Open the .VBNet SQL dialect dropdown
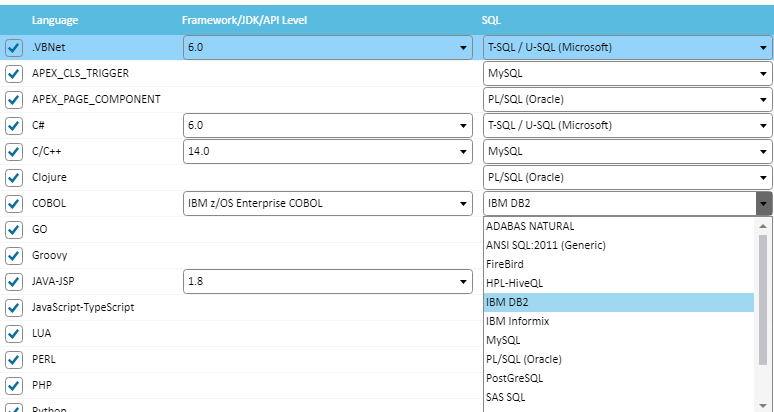 click(x=627, y=47)
